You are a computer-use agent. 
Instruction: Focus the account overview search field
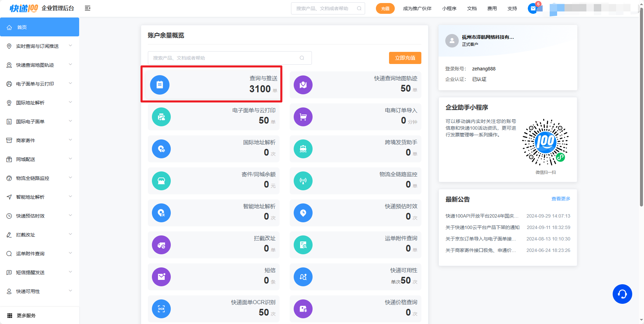click(230, 58)
